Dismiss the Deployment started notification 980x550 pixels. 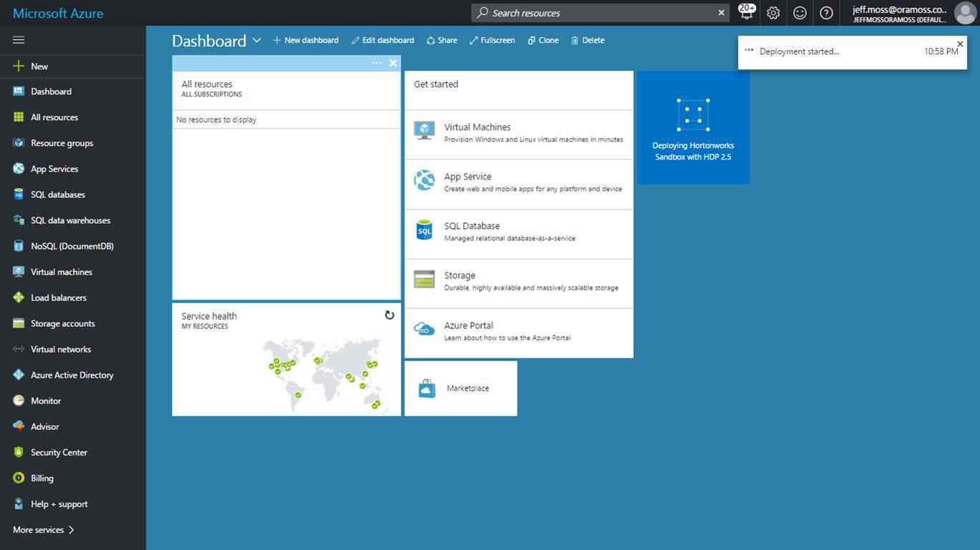click(960, 44)
